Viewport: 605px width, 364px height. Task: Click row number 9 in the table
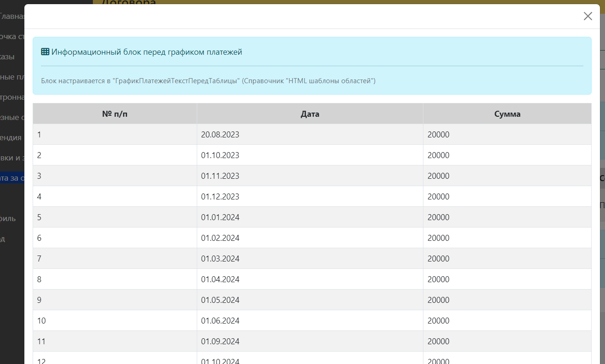[40, 300]
